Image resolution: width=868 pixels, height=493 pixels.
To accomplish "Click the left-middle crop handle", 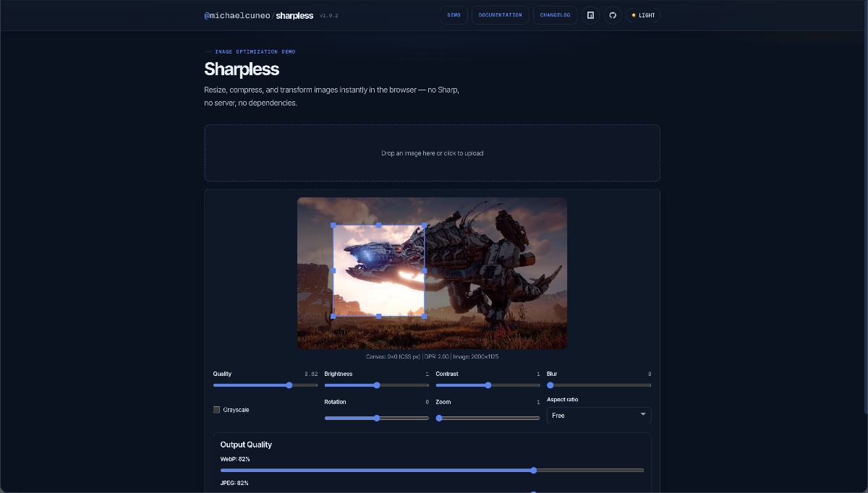I will coord(333,270).
